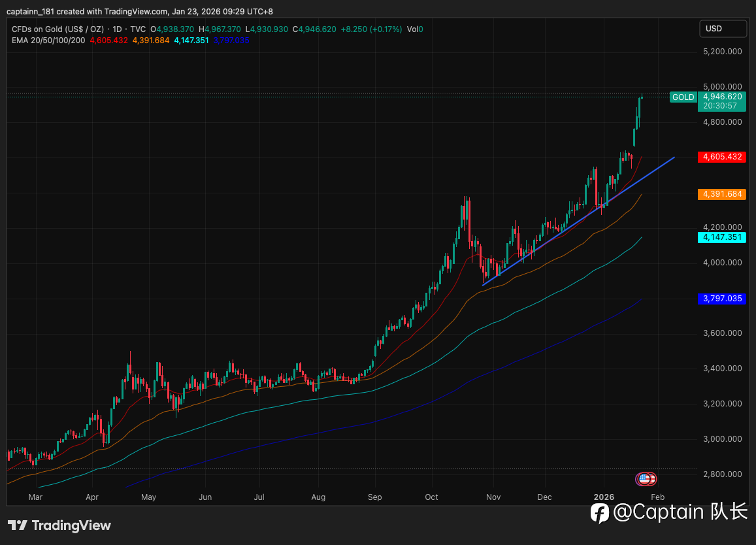Click the current price tag 4,946.620
Viewport: 756px width, 545px height.
point(722,97)
